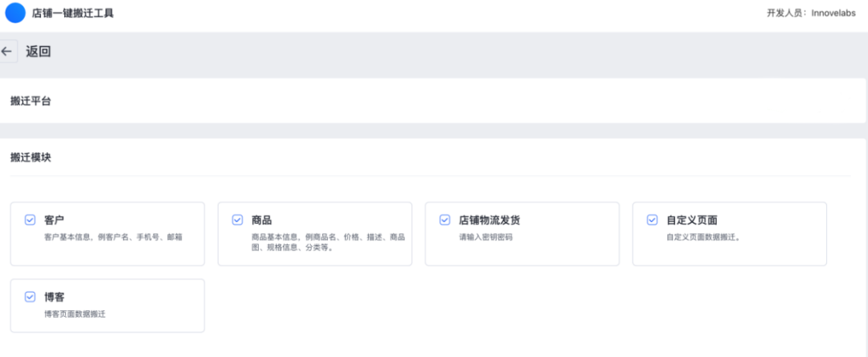This screenshot has width=868, height=357.
Task: Select the 搬迁平台 section heading
Action: click(x=31, y=101)
